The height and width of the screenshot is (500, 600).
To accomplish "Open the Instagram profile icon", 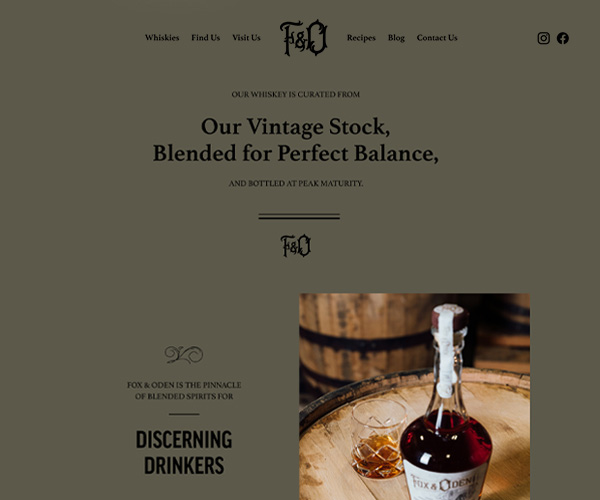I will point(543,38).
